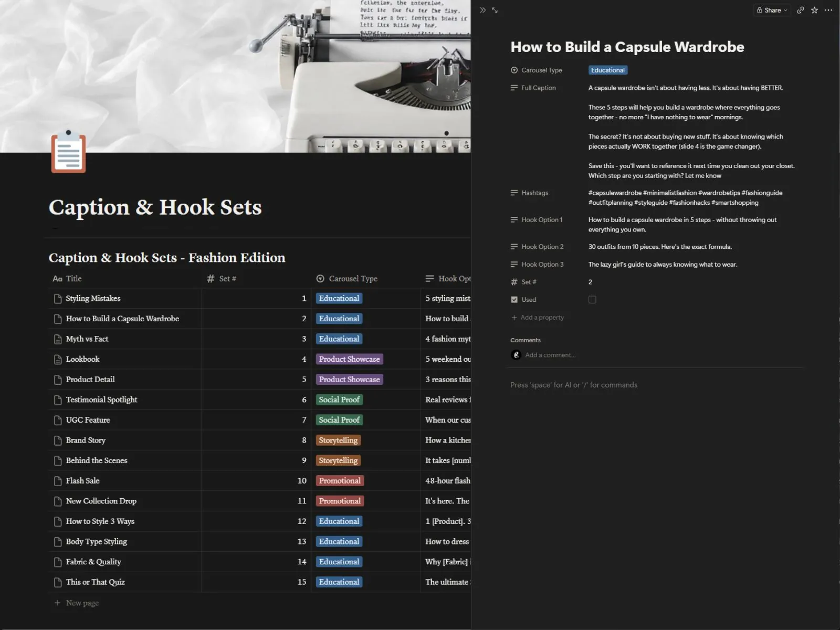Screen dimensions: 840x630
Task: Favorite this page with the star icon
Action: click(814, 10)
